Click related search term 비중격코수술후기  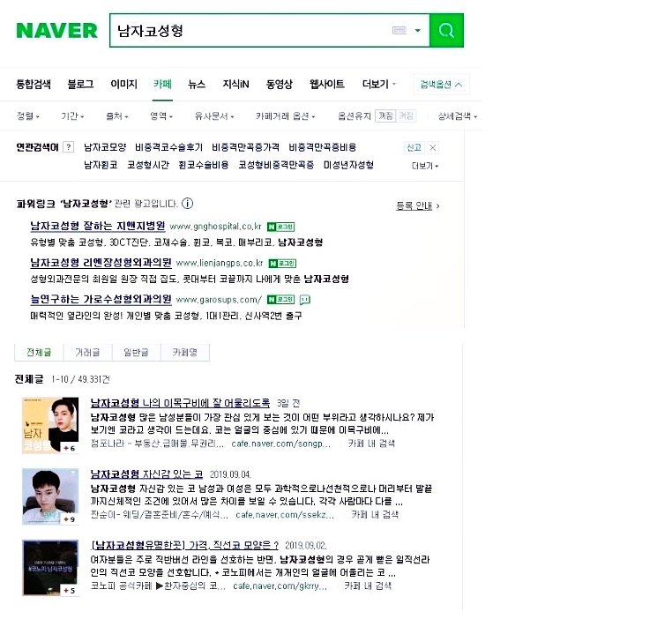pos(168,147)
